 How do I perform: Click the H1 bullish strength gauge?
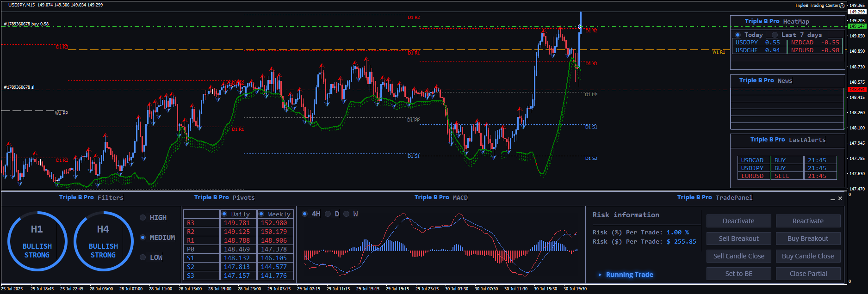37,241
